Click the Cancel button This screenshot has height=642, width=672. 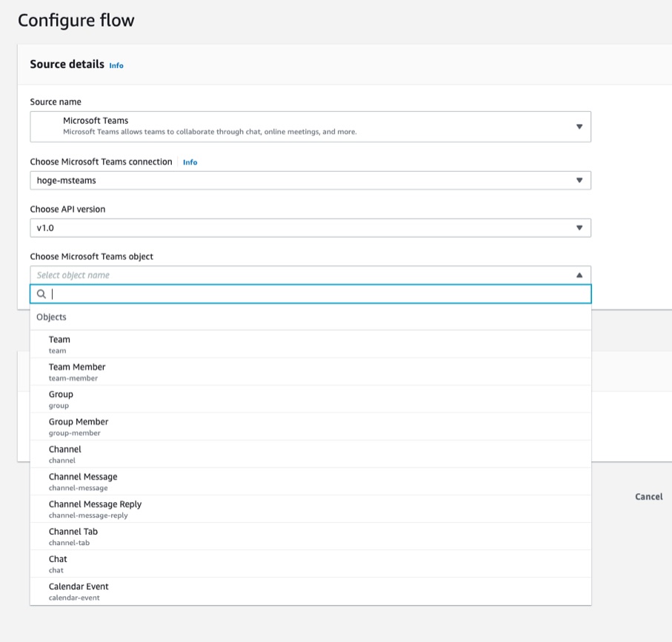[x=648, y=497]
